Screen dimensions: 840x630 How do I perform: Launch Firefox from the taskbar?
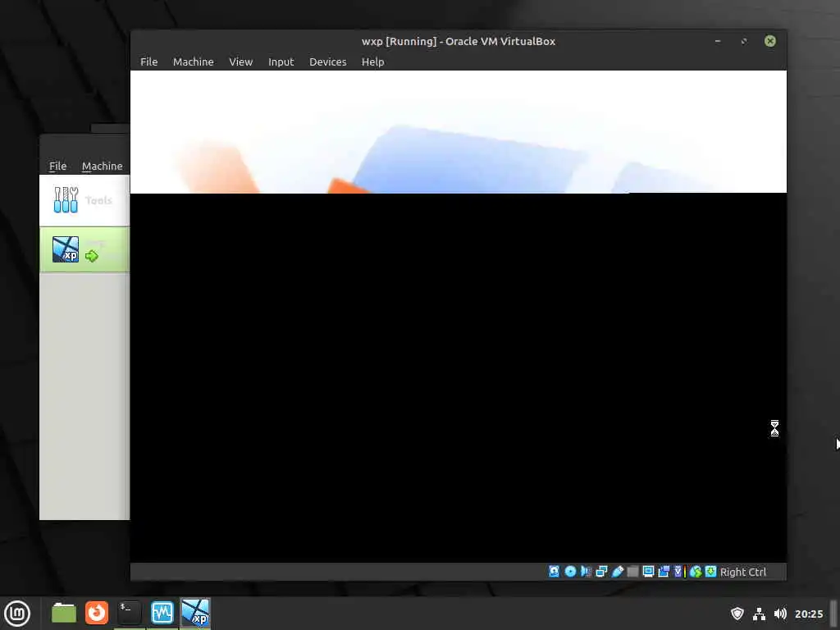click(x=97, y=613)
